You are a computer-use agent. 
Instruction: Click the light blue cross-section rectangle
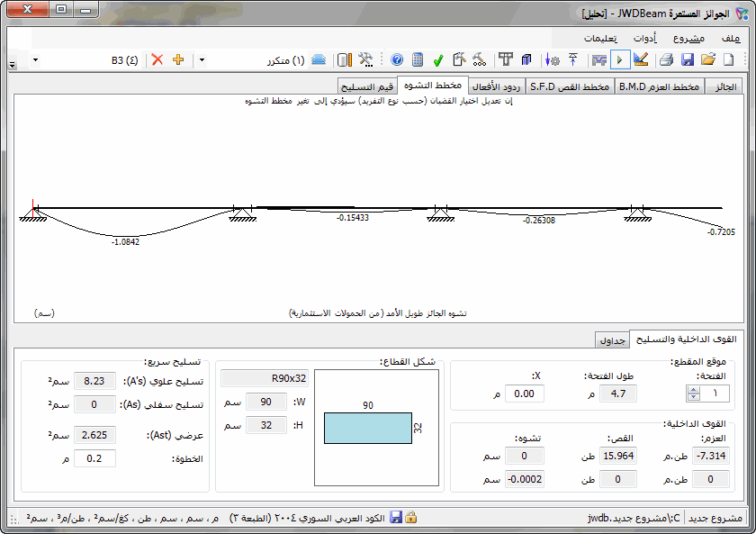[x=365, y=429]
